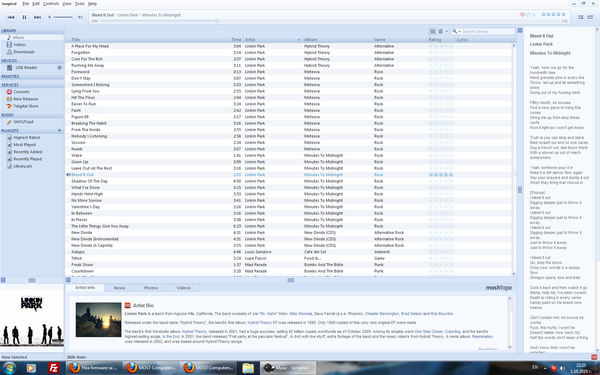The width and height of the screenshot is (600, 375).
Task: Collapse the album art pane toggle
Action: (x=3, y=280)
